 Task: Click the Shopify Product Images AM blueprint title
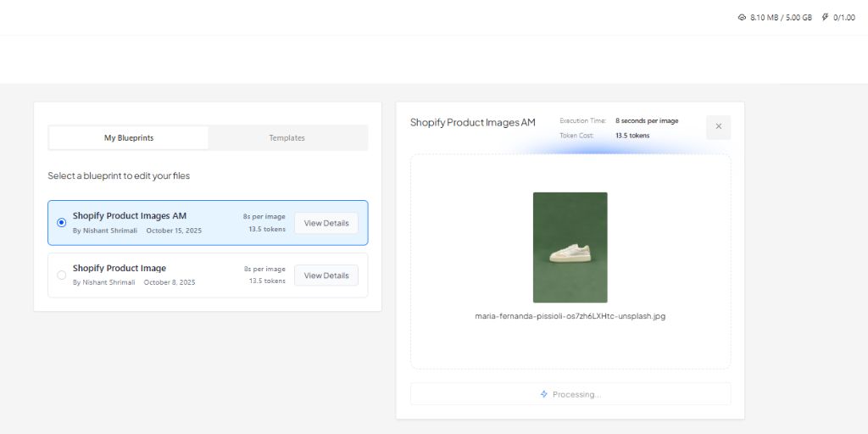(x=130, y=216)
